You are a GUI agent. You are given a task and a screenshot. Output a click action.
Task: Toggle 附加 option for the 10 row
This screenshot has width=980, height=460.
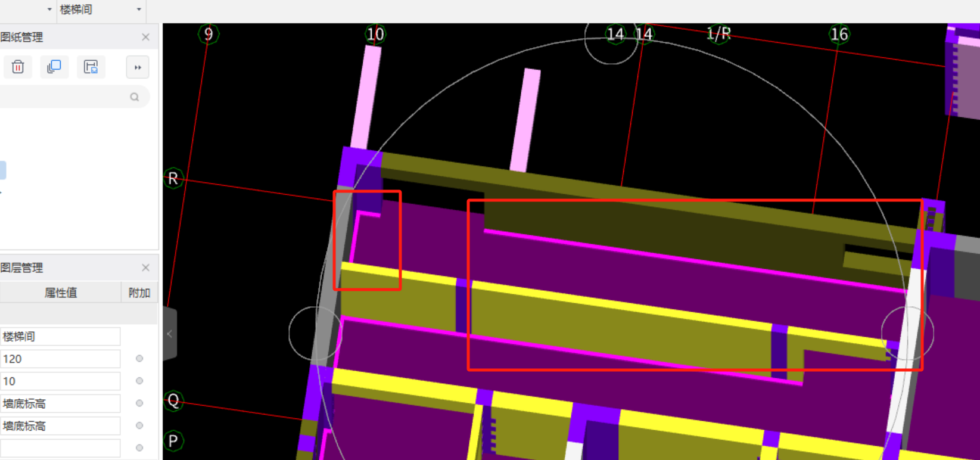139,381
